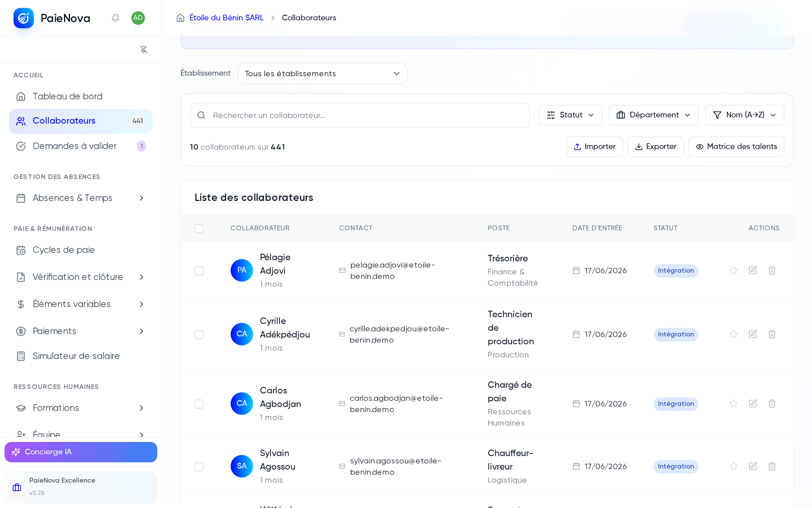The width and height of the screenshot is (812, 508).
Task: Star Sylvain Agossou as favorite
Action: pos(734,466)
